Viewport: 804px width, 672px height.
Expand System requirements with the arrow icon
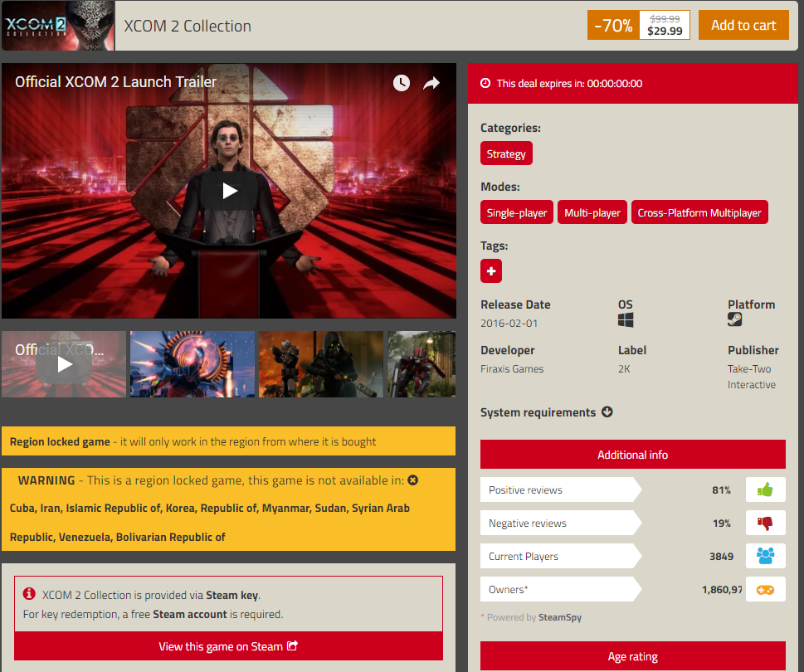607,412
